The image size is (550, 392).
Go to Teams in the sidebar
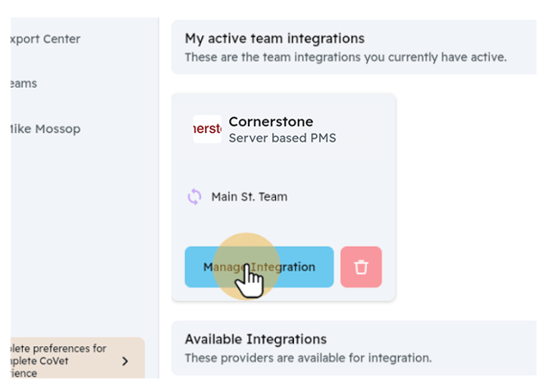(23, 84)
